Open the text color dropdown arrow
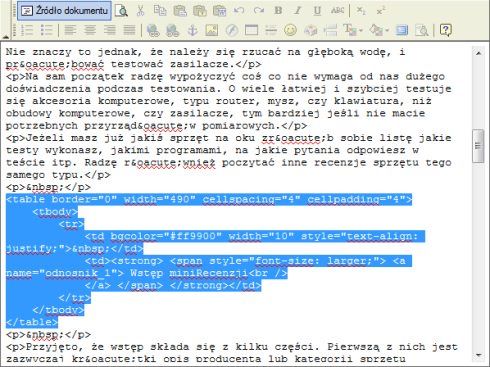 361,31
